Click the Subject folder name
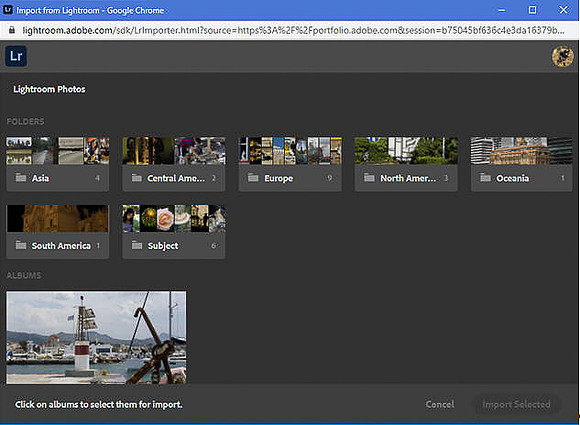This screenshot has height=425, width=580. point(163,246)
